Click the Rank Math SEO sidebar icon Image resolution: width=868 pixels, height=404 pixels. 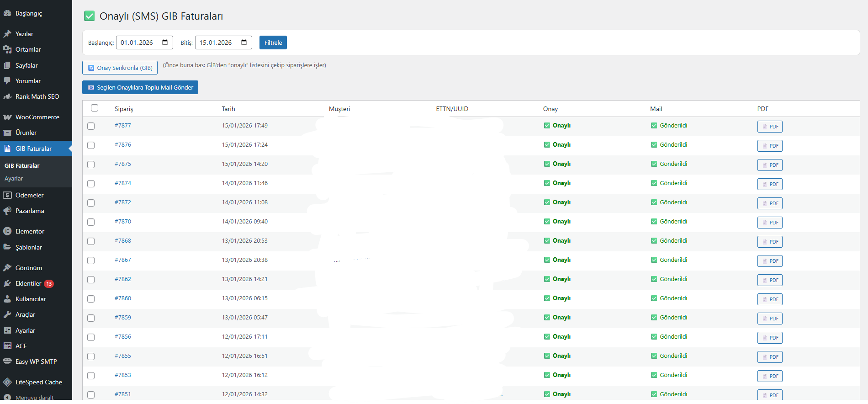(x=7, y=96)
